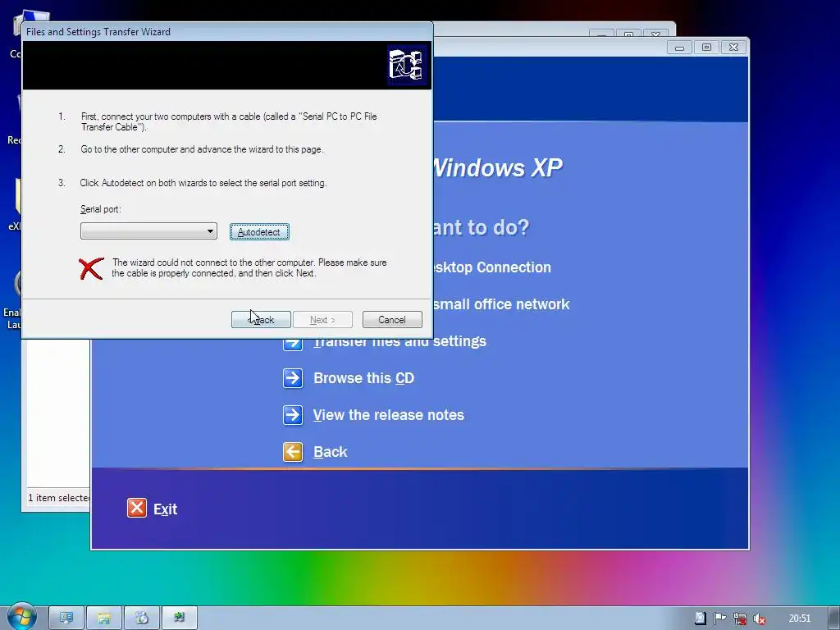Open the Serial port dropdown
Image resolution: width=840 pixels, height=630 pixels.
148,231
